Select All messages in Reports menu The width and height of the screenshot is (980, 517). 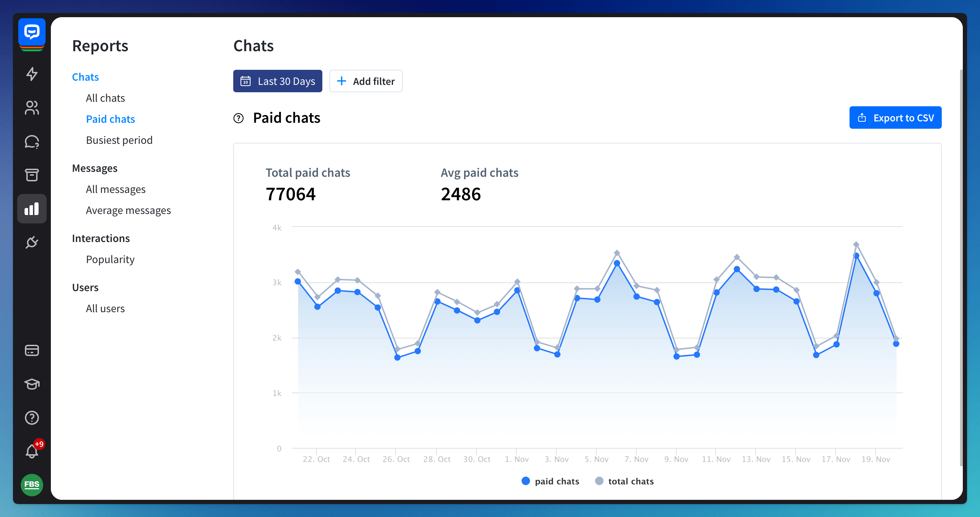point(116,189)
